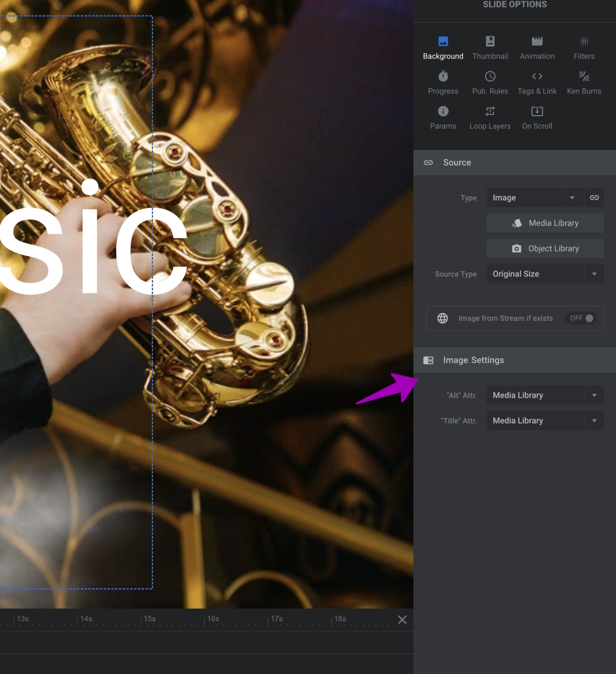Open Pub. Rules settings

click(490, 83)
